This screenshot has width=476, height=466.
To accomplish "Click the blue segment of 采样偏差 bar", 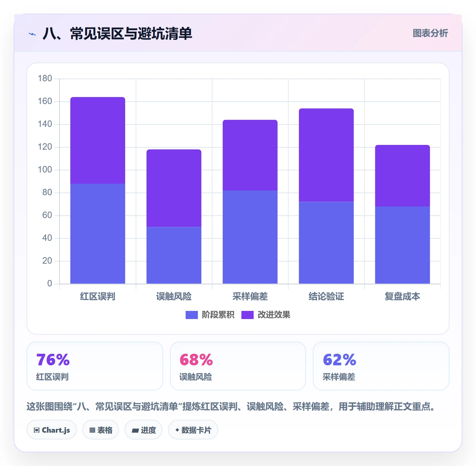I will 250,237.
